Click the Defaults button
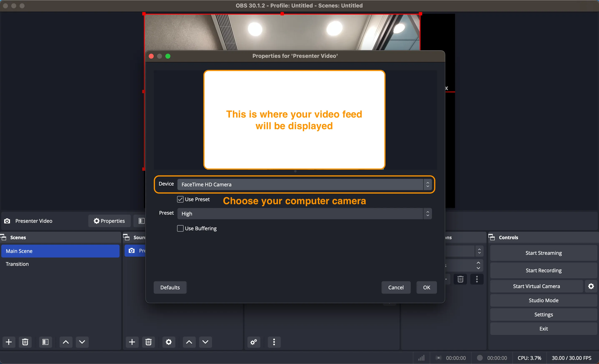This screenshot has height=364, width=599. click(170, 287)
